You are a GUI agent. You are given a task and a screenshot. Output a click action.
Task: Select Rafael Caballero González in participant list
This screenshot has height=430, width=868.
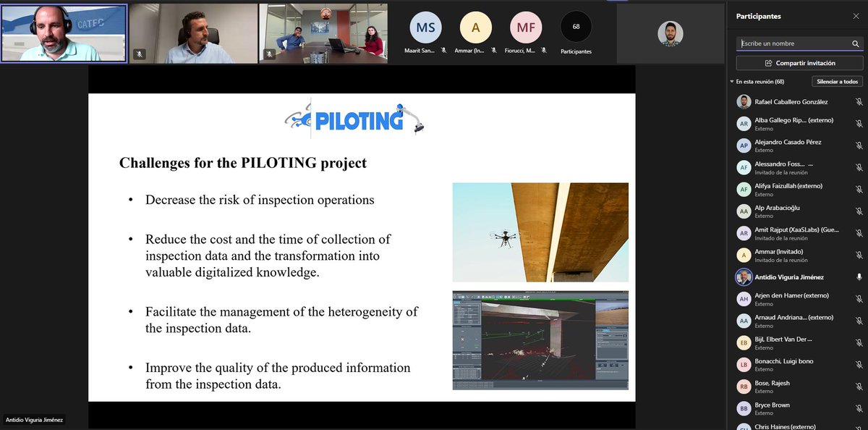pyautogui.click(x=799, y=102)
